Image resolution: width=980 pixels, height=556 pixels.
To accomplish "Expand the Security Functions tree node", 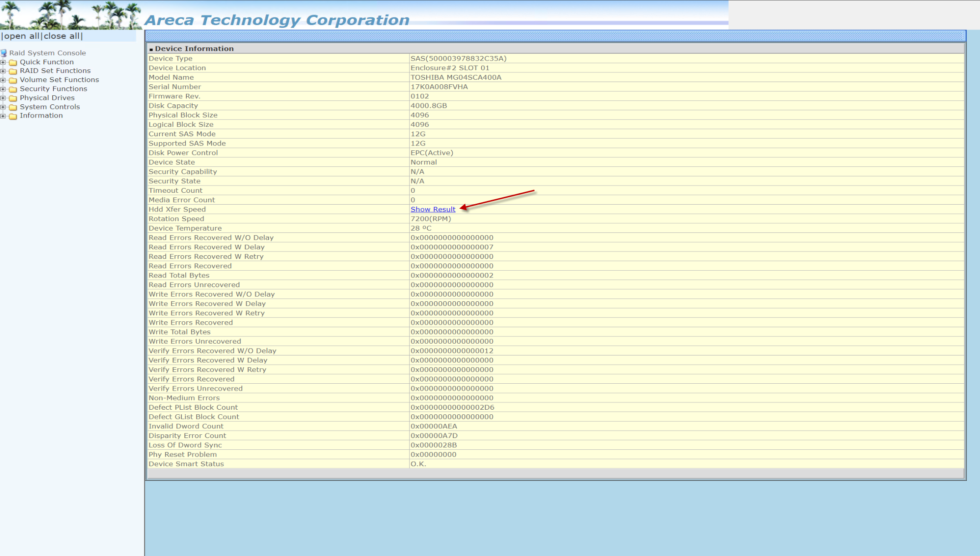I will tap(3, 89).
